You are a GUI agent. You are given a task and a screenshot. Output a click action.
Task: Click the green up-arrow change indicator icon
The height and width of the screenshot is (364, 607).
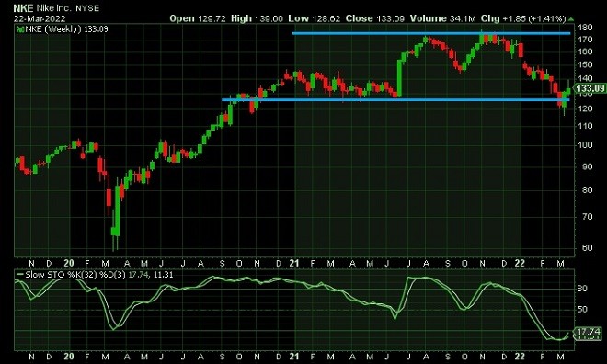(x=571, y=18)
